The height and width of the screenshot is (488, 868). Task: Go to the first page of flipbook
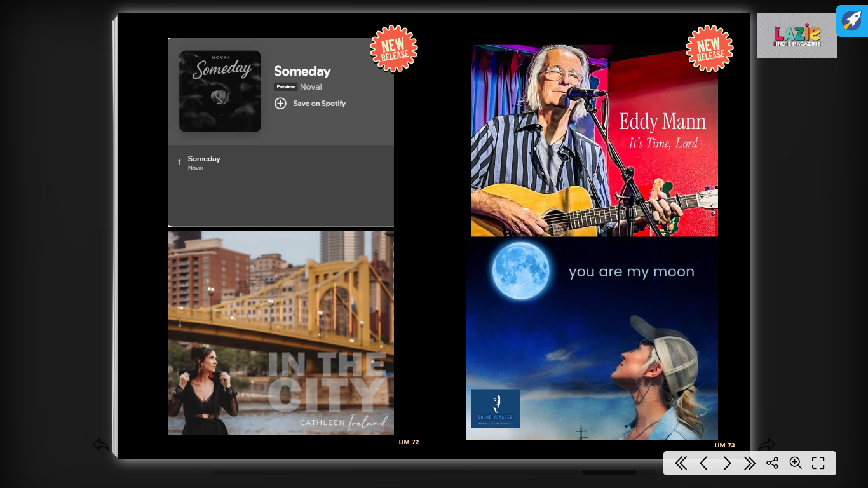pyautogui.click(x=681, y=463)
